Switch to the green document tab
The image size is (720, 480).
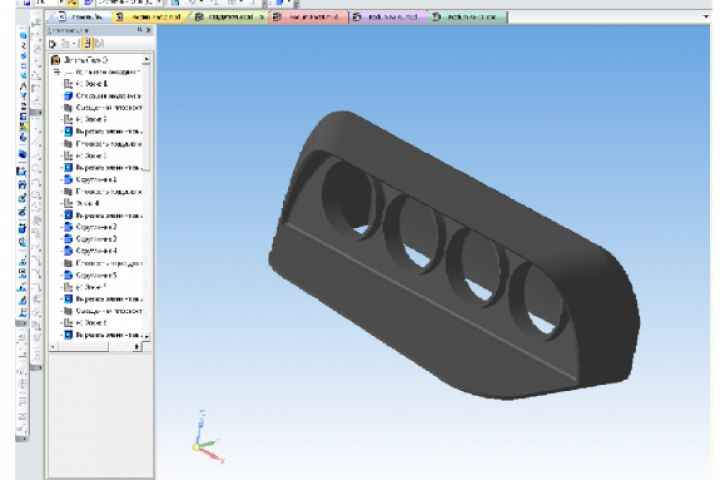click(229, 17)
